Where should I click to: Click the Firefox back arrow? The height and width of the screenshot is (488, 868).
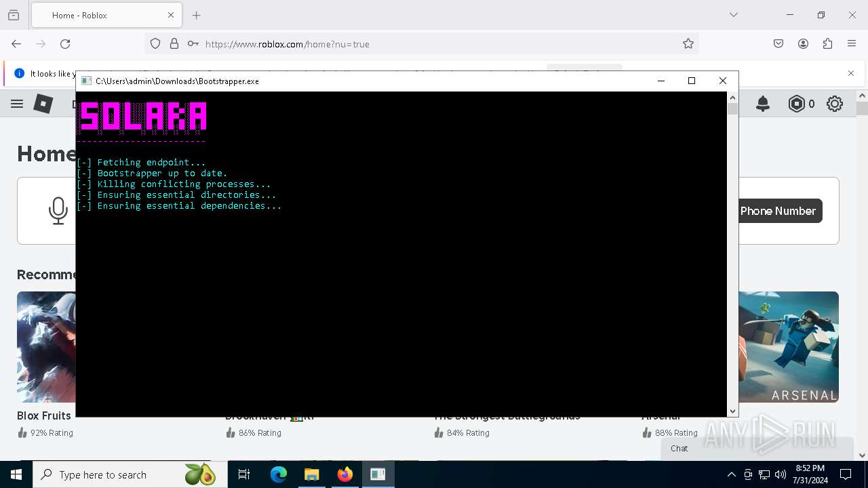pyautogui.click(x=16, y=44)
